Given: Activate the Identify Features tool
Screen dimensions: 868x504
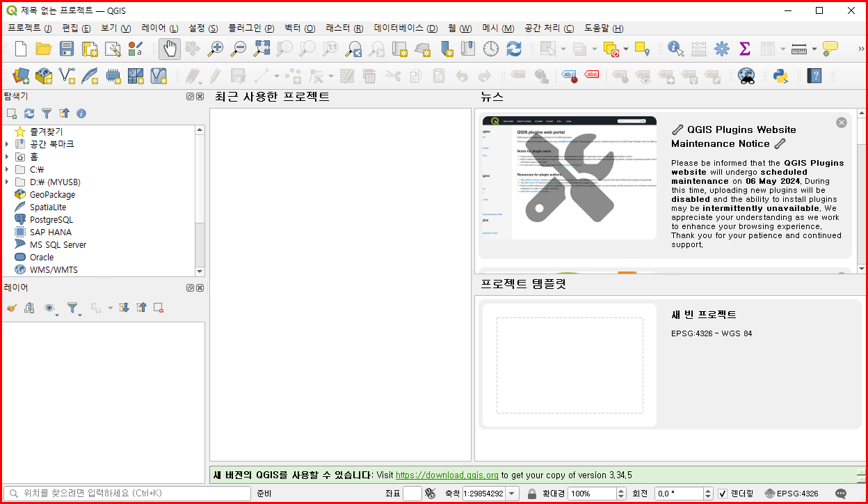Looking at the screenshot, I should point(675,49).
